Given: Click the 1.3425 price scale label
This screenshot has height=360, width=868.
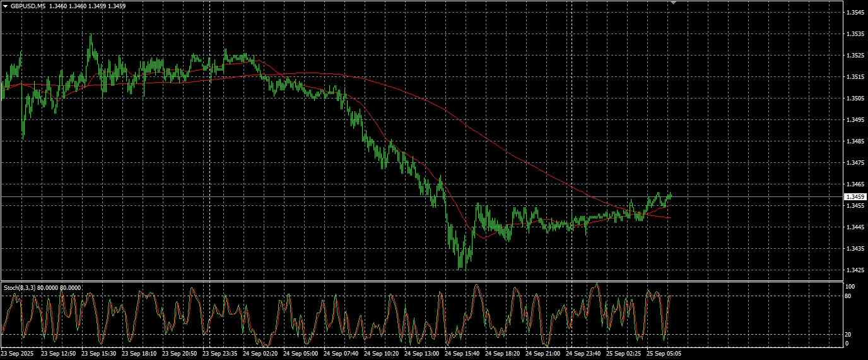Looking at the screenshot, I should 855,270.
